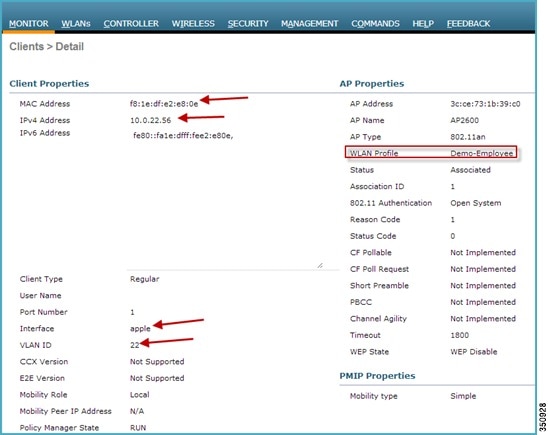
Task: Click the Clients > Detail breadcrumb
Action: (46, 46)
